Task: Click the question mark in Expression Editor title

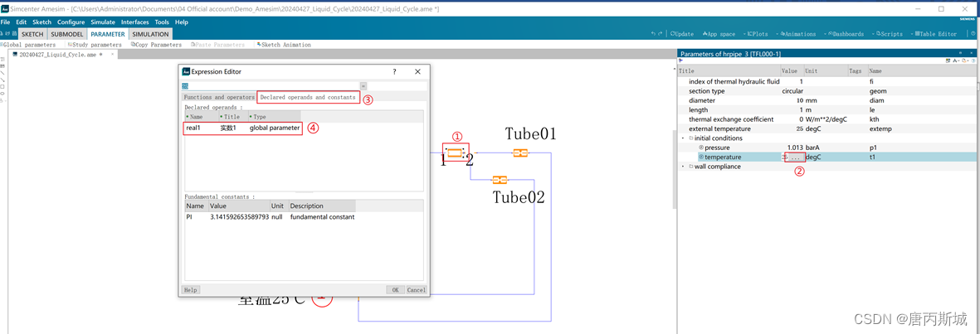Action: pyautogui.click(x=394, y=72)
